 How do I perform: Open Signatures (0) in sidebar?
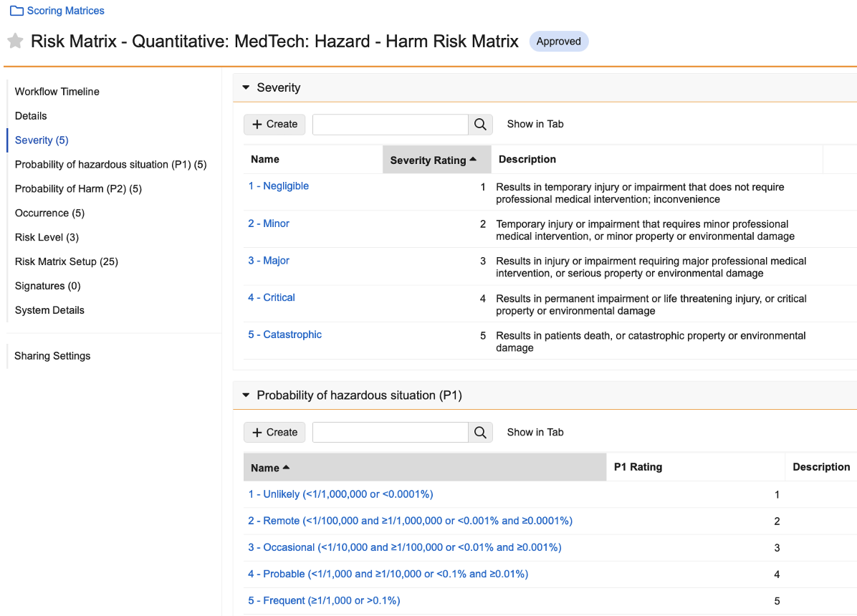pyautogui.click(x=47, y=286)
